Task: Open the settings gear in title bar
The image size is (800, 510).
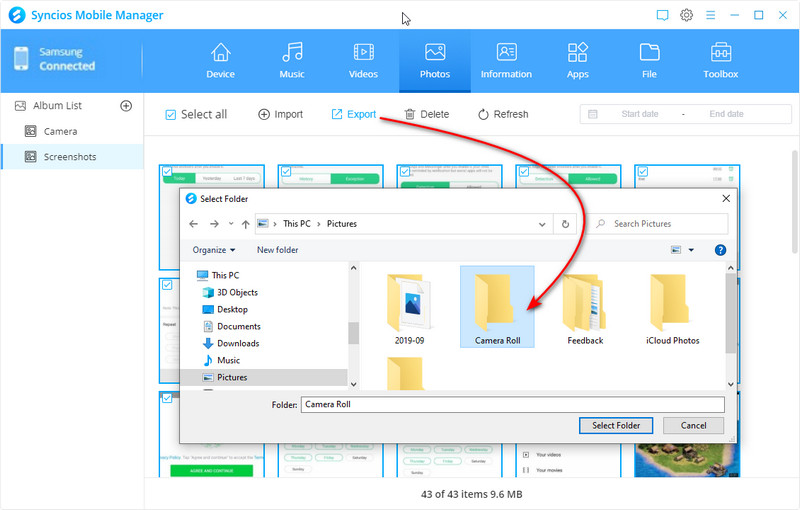Action: coord(686,15)
